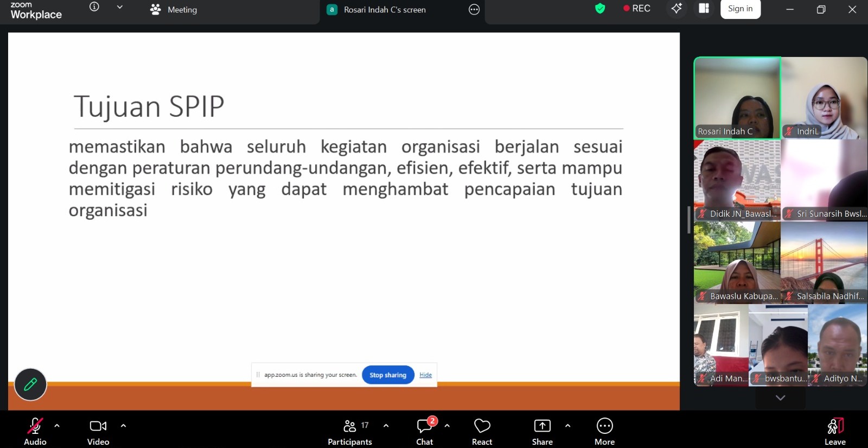Click the muted mic icon on IndriL
The width and height of the screenshot is (868, 448).
[x=789, y=131]
